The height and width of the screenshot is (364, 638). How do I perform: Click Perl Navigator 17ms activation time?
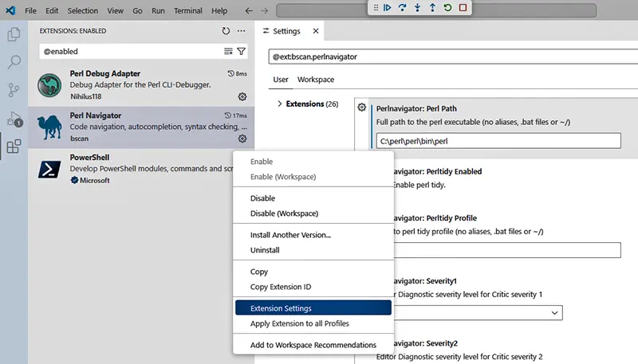click(236, 115)
